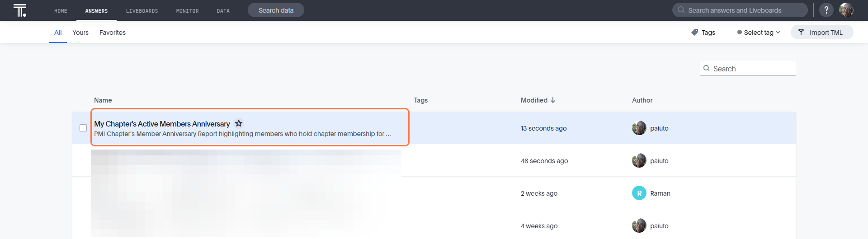The width and height of the screenshot is (868, 239).
Task: Sort by the Author column header
Action: (642, 100)
